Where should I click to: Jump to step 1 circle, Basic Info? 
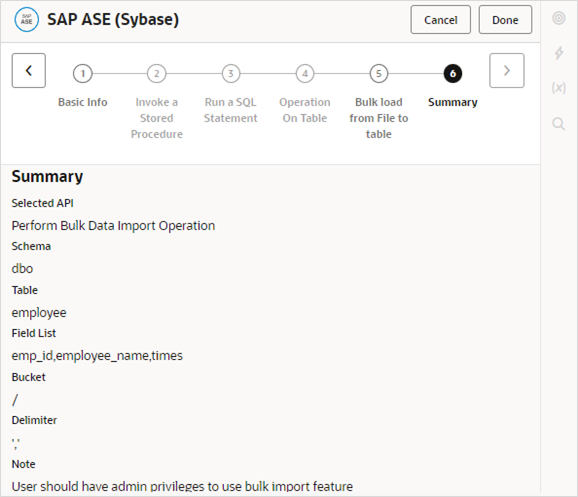tap(83, 73)
